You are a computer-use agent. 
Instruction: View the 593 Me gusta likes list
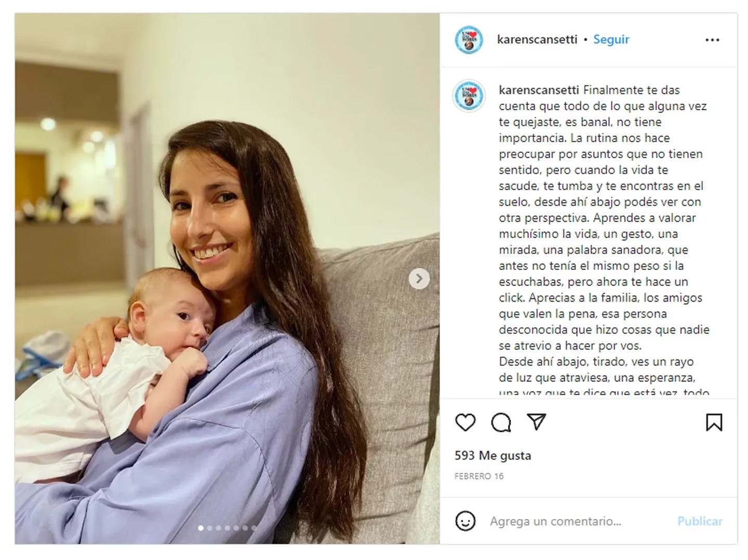(492, 455)
